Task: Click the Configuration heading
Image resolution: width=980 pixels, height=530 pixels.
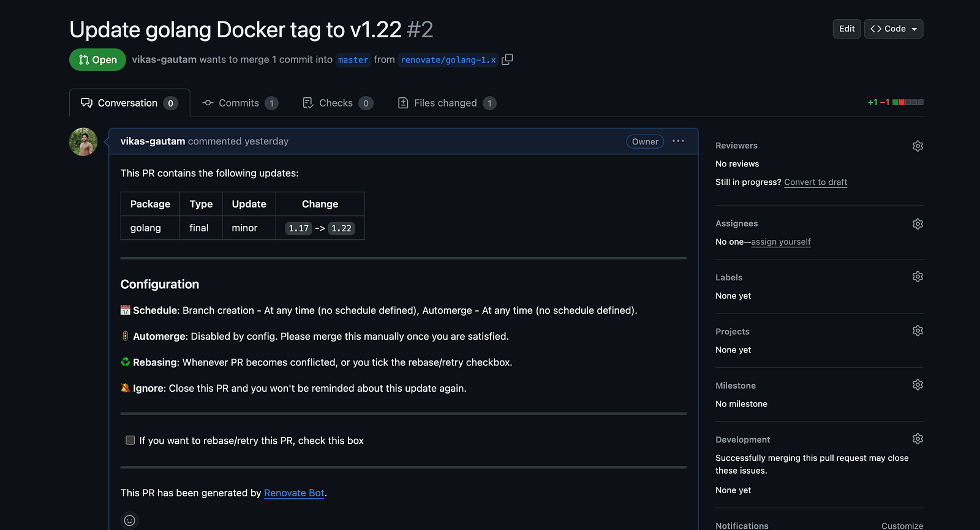Action: [160, 284]
